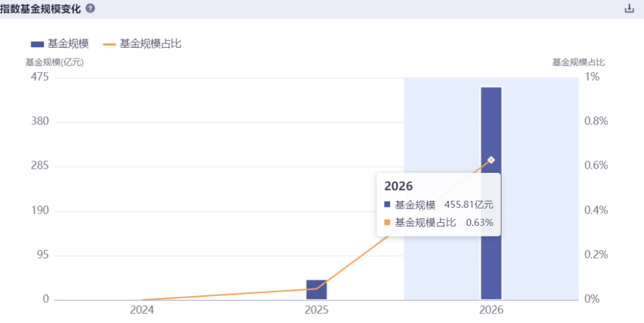Click the 2026 tooltip heading
This screenshot has width=644, height=323.
pyautogui.click(x=398, y=186)
